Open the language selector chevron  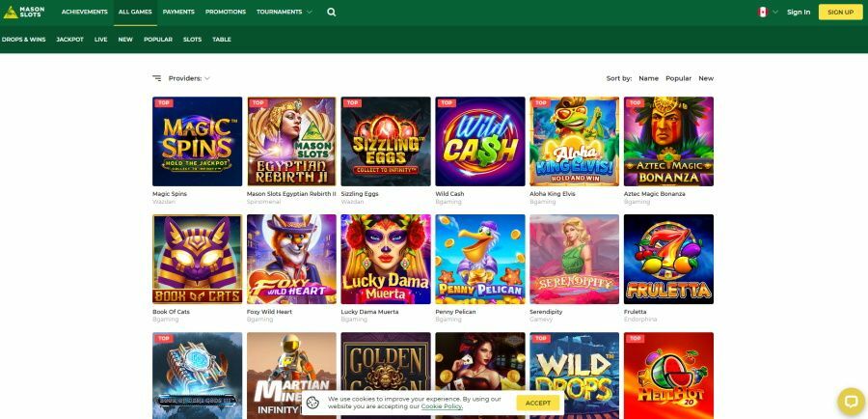[775, 13]
